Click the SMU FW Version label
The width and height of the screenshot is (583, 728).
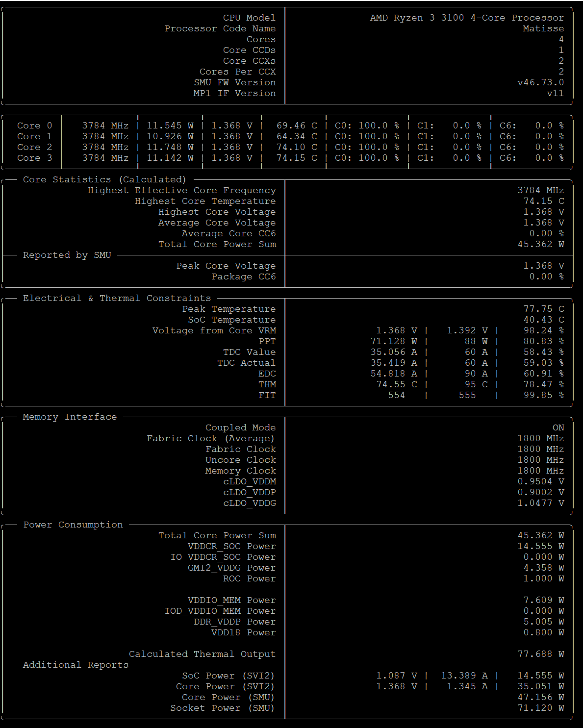tap(234, 82)
